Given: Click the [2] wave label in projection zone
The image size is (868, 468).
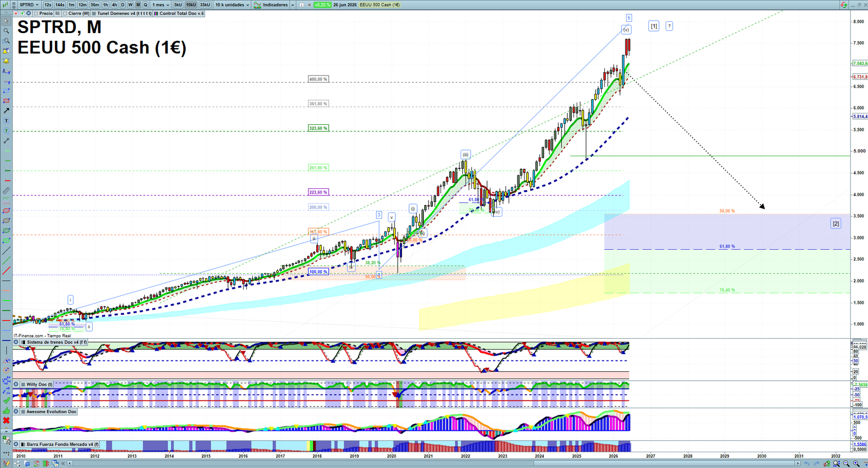Looking at the screenshot, I should coord(836,223).
